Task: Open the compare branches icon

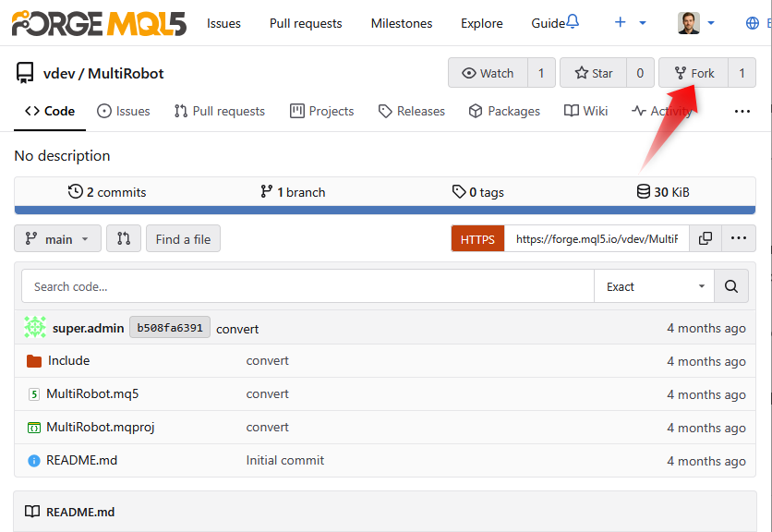Action: [x=124, y=238]
